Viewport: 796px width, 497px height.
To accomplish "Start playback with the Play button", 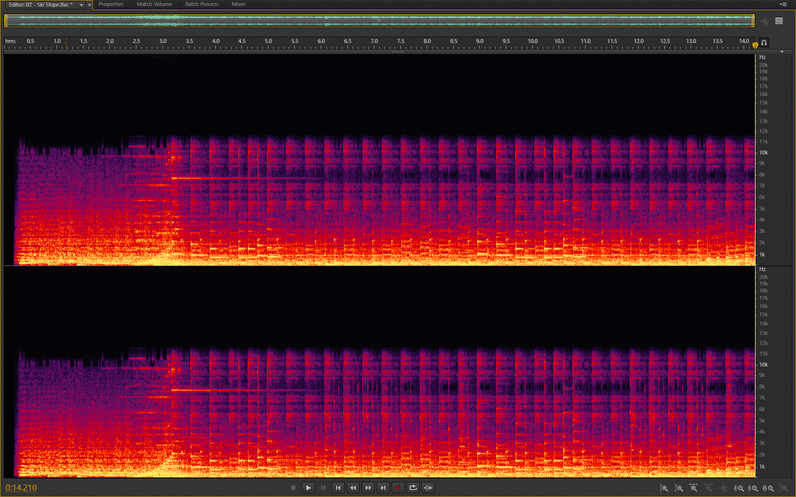I will click(x=308, y=487).
